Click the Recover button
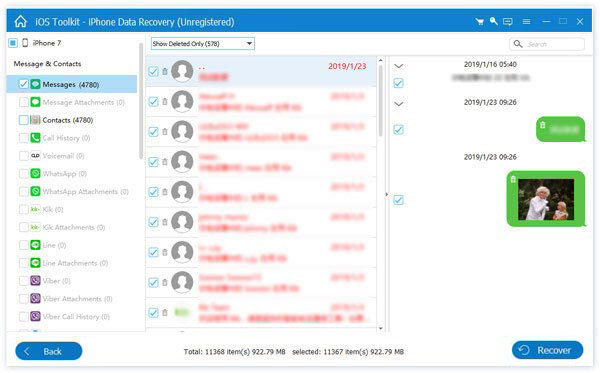 click(548, 350)
